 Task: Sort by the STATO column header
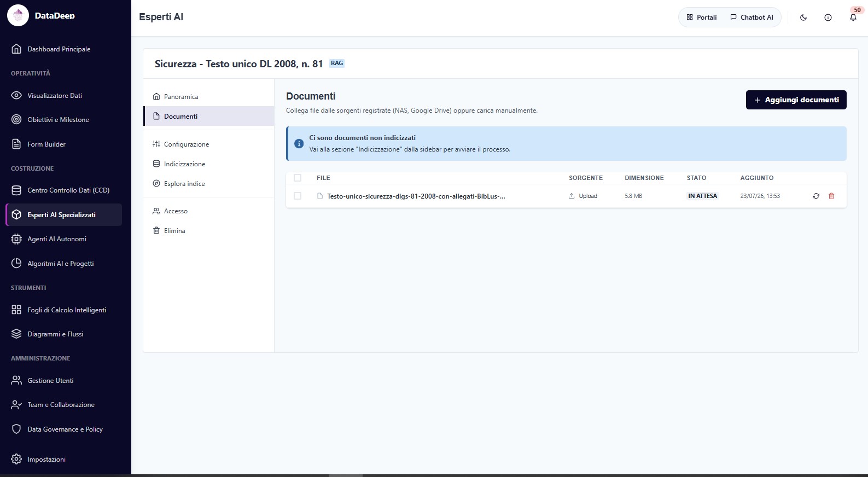point(696,178)
